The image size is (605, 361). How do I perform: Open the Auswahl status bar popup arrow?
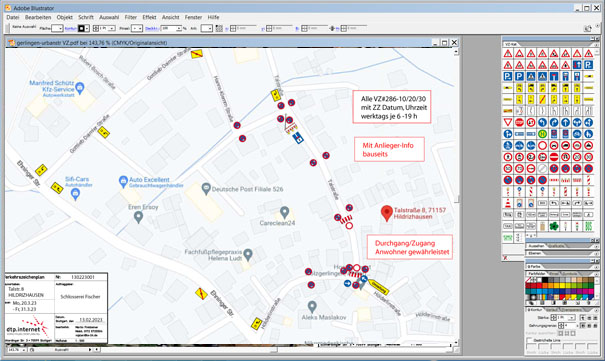click(90, 350)
